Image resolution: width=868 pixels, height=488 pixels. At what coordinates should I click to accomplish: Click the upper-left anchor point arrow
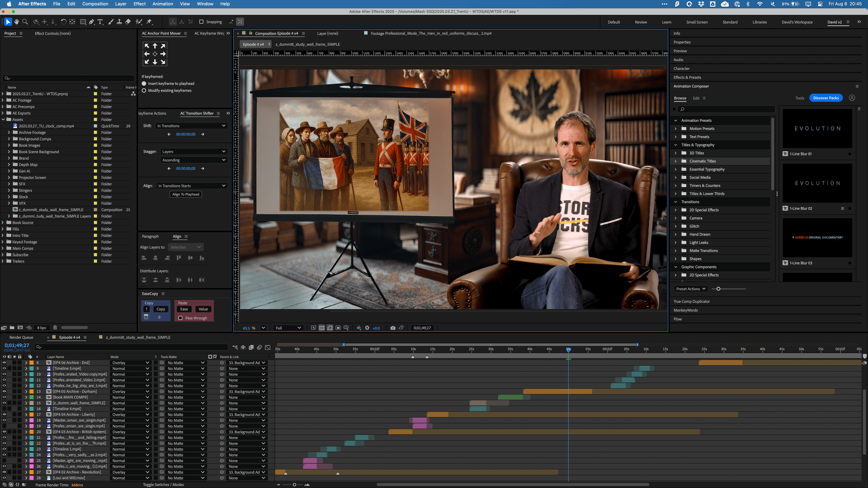pyautogui.click(x=147, y=45)
